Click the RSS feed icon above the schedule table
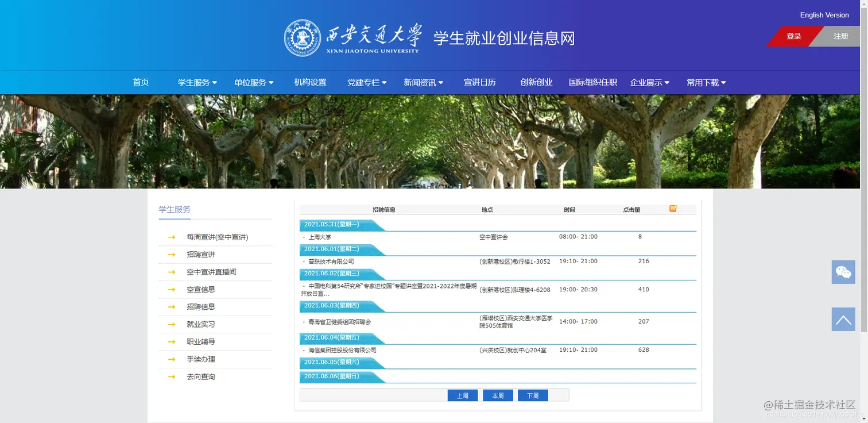 pyautogui.click(x=672, y=209)
